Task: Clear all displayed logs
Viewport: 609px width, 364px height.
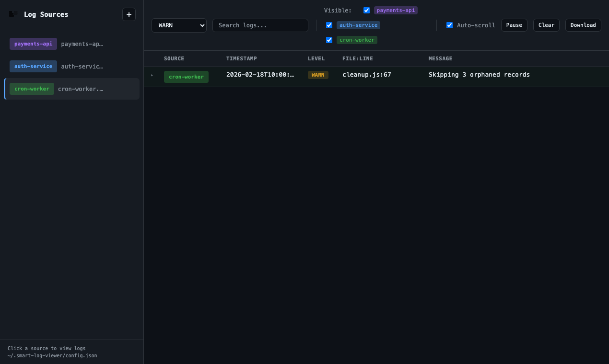Action: click(546, 25)
